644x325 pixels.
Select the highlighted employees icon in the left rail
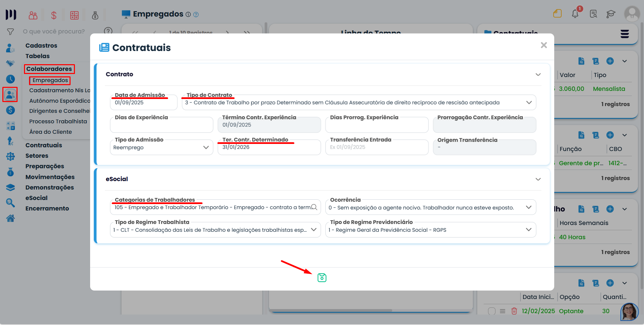click(10, 95)
